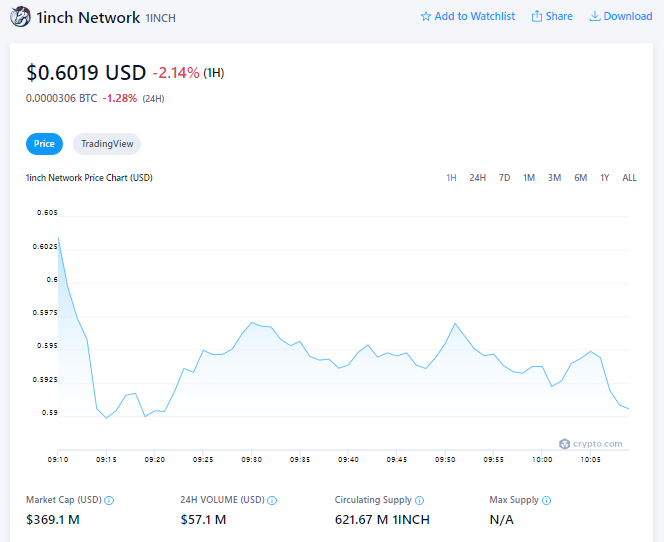
Task: Switch to the Price chart tab
Action: pyautogui.click(x=44, y=144)
